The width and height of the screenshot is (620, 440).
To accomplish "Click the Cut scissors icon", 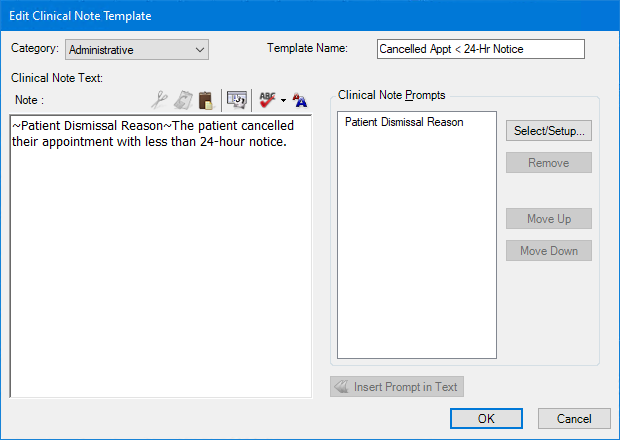I will (159, 99).
